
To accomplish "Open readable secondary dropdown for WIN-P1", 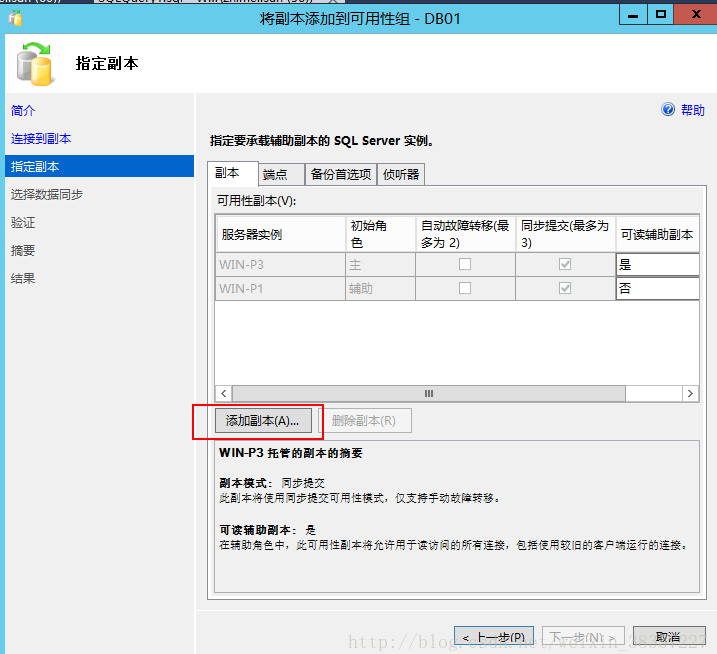I will point(657,288).
